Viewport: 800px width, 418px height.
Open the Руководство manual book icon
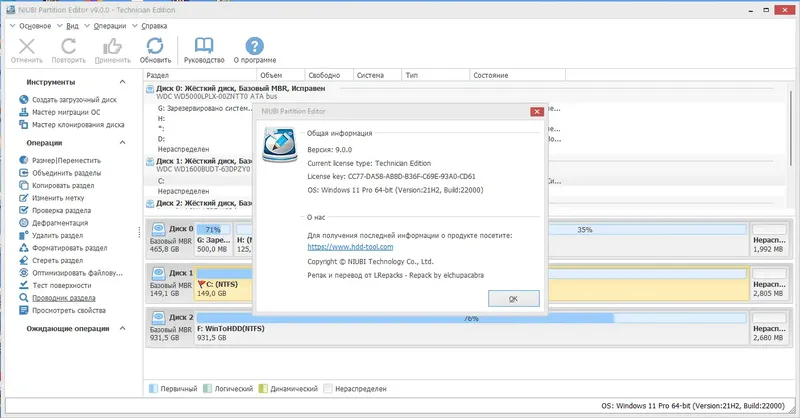click(204, 46)
